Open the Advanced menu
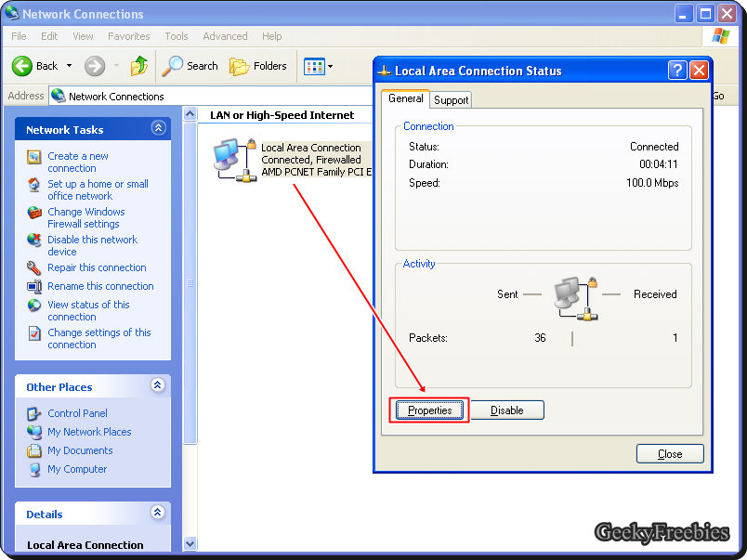This screenshot has width=747, height=560. 225,36
